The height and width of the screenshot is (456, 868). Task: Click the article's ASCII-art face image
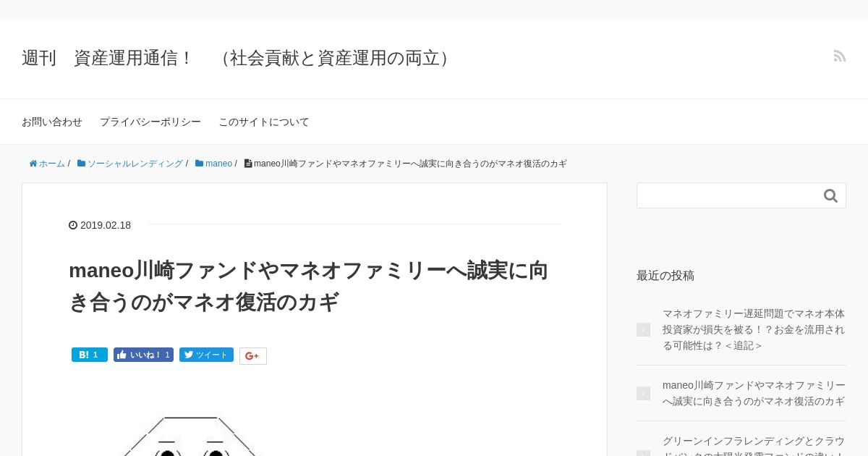click(190, 434)
